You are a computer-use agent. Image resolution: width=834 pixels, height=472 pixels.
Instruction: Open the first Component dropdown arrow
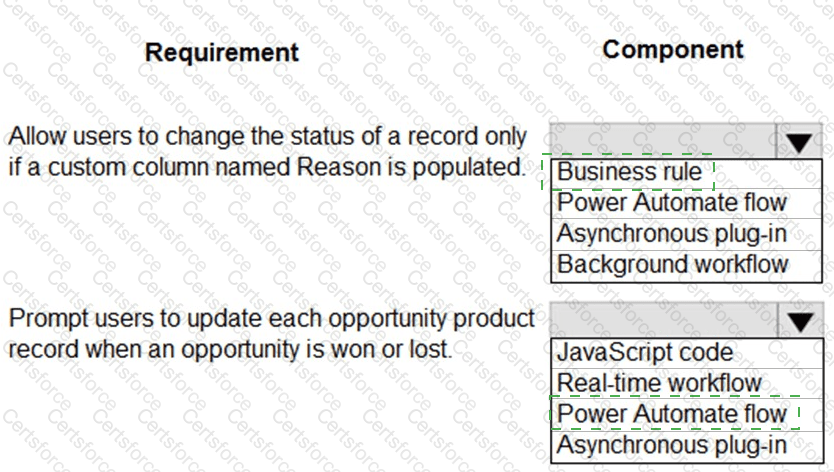click(x=798, y=143)
